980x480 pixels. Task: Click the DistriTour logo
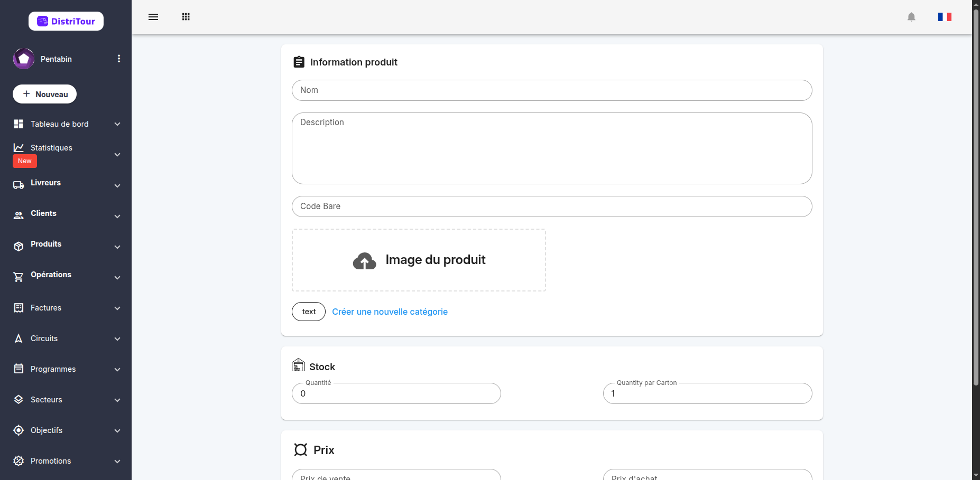66,21
